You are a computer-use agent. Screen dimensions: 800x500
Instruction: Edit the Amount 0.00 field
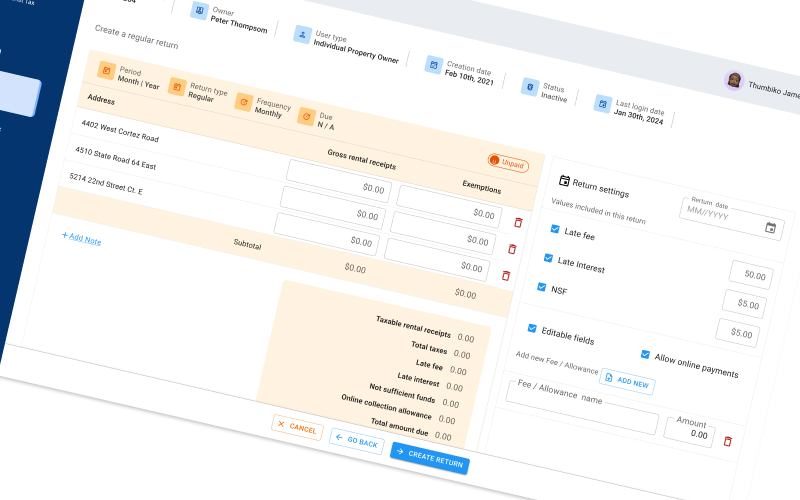point(689,433)
